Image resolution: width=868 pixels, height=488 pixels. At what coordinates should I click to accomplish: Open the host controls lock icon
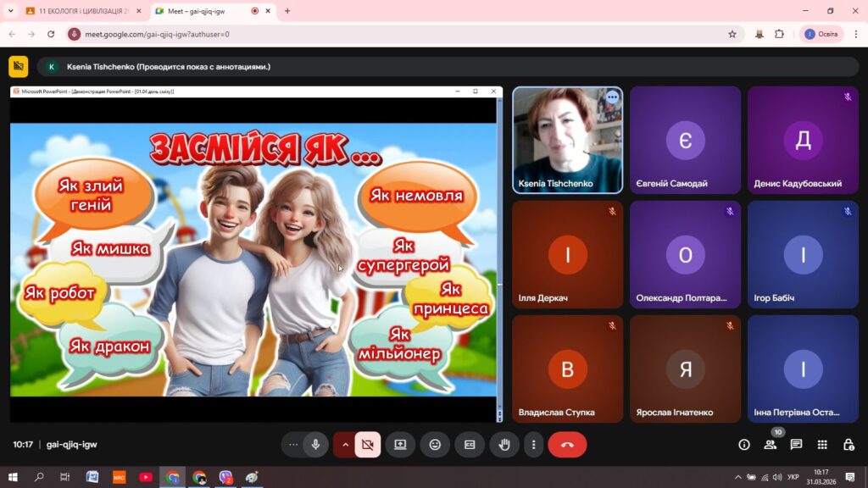coord(848,445)
